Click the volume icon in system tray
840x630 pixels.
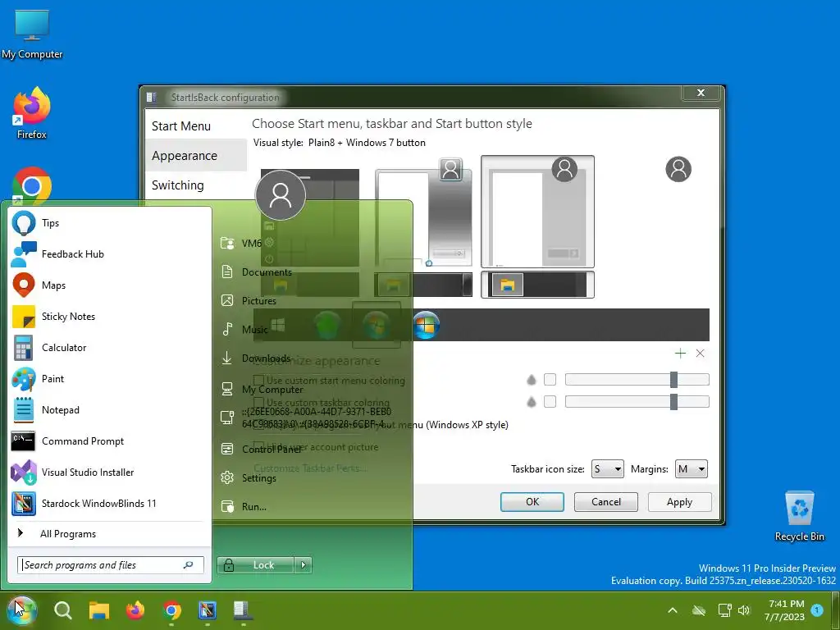point(743,610)
